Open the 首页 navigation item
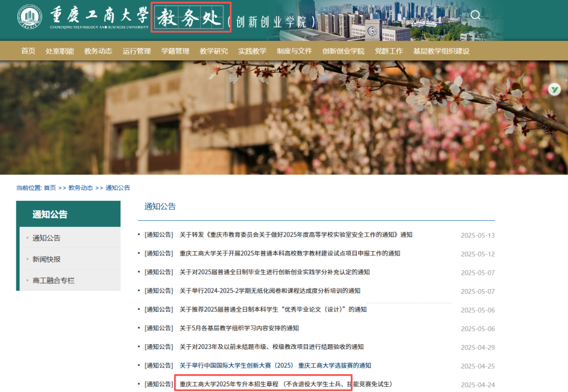 (x=28, y=51)
